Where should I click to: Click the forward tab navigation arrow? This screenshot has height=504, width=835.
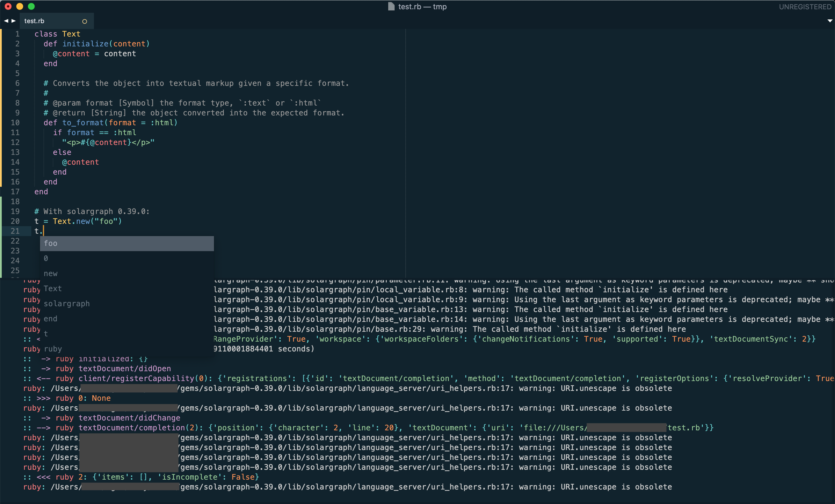(x=14, y=21)
